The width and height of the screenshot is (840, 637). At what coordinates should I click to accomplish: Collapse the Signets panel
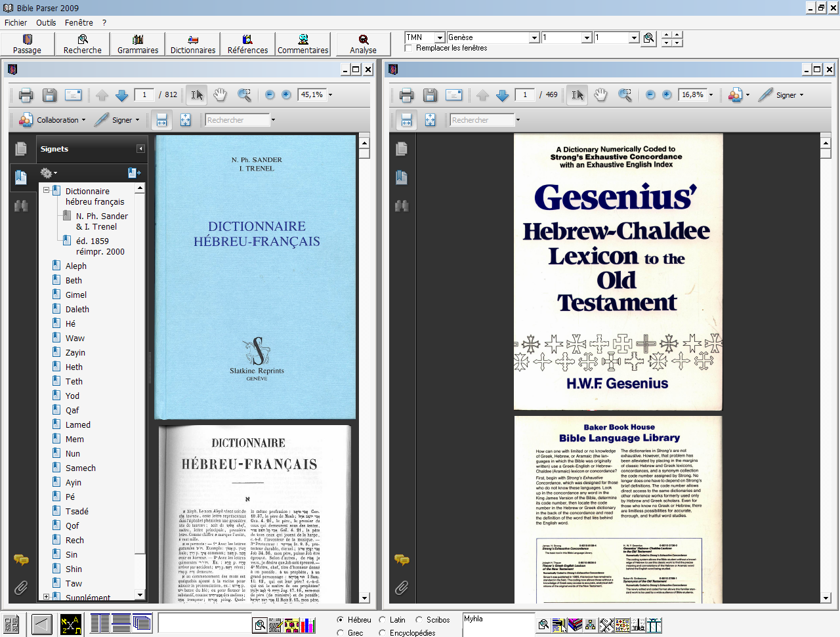(140, 149)
